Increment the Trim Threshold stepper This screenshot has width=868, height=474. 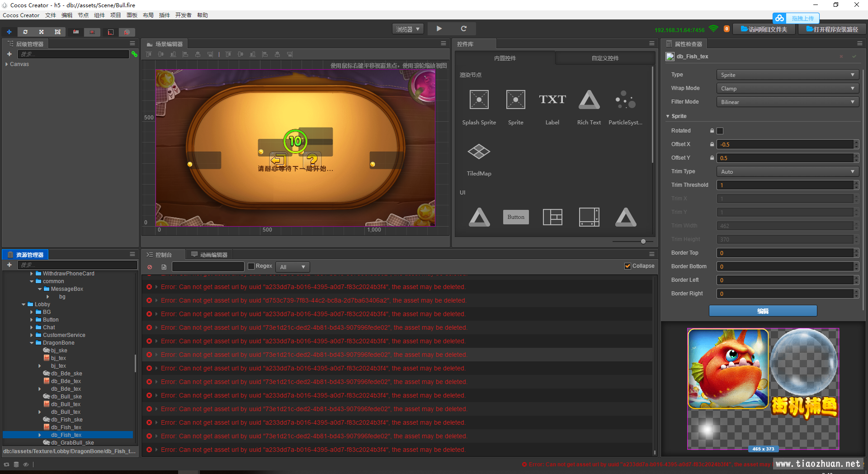point(856,183)
